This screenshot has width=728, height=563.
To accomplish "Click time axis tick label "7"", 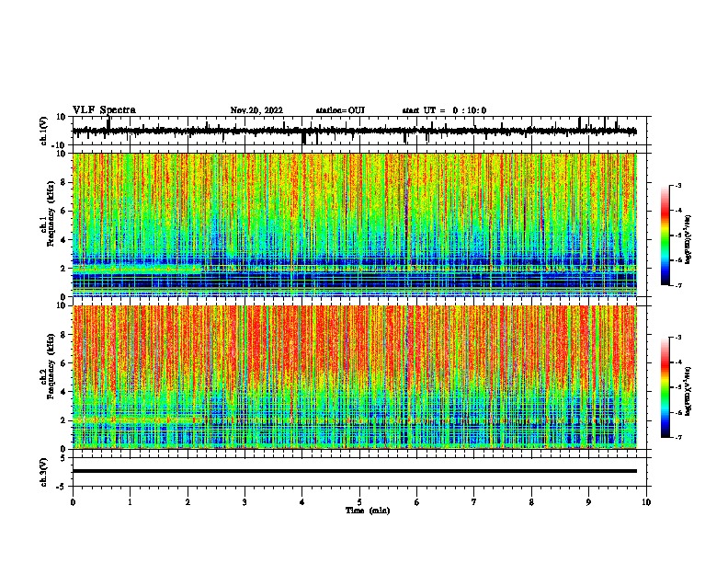I will click(x=474, y=502).
